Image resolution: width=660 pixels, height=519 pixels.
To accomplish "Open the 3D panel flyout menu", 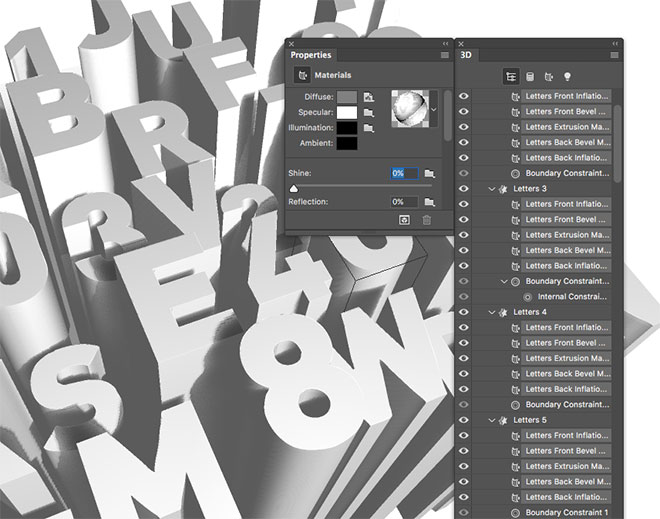I will (614, 56).
